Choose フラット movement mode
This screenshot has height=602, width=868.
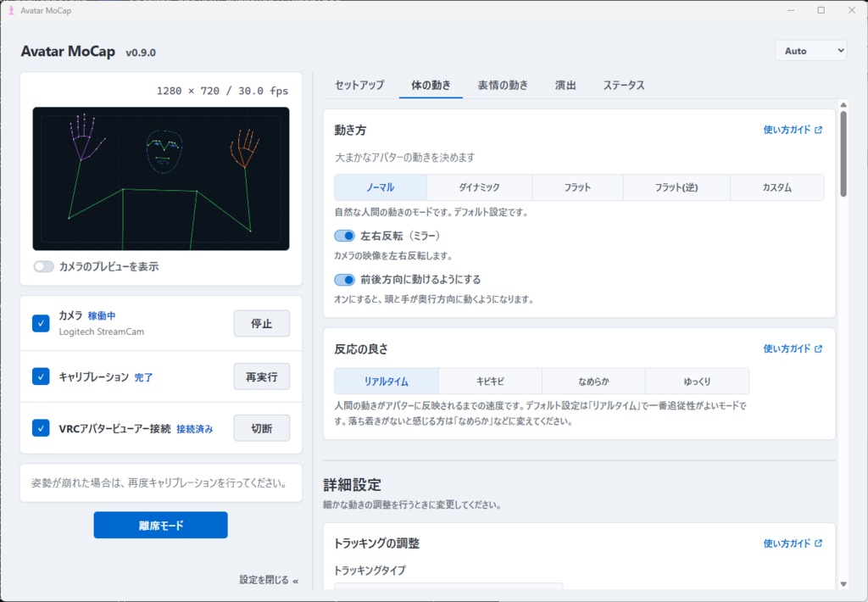click(577, 187)
